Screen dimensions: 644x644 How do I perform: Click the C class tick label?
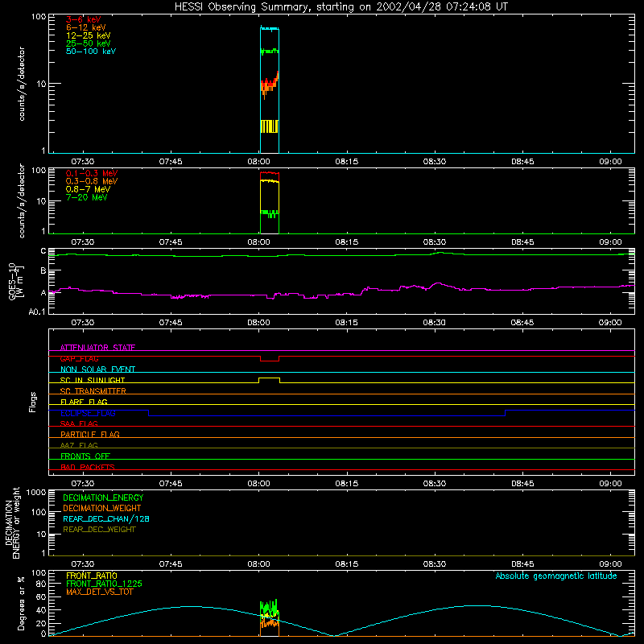(x=43, y=251)
